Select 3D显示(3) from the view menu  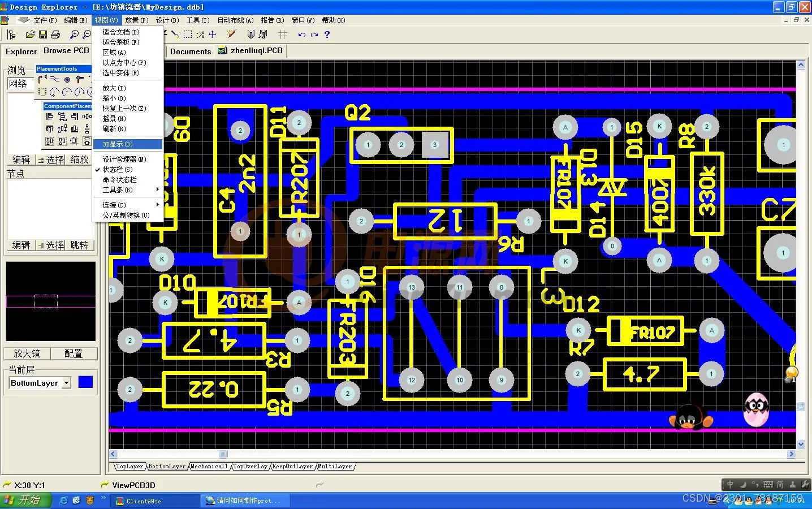[x=116, y=144]
